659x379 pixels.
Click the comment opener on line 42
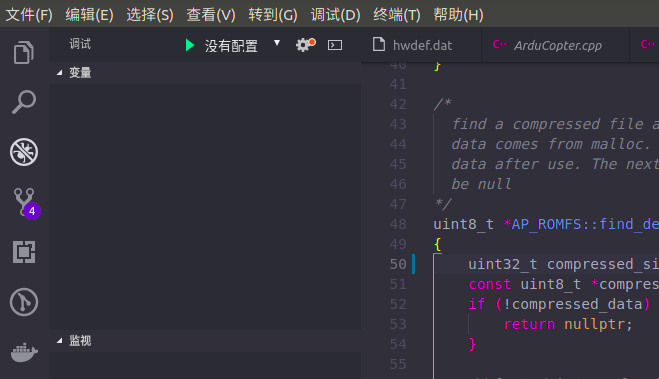pyautogui.click(x=443, y=104)
